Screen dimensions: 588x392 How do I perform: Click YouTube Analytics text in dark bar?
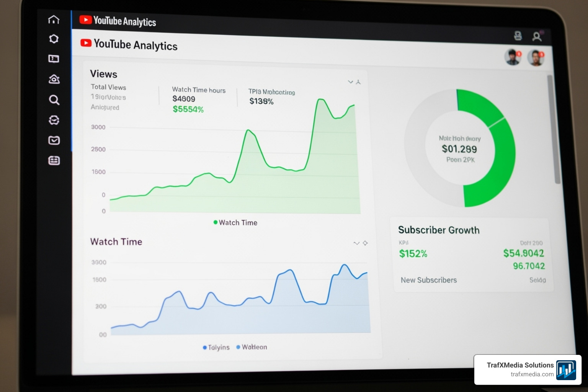(x=124, y=21)
